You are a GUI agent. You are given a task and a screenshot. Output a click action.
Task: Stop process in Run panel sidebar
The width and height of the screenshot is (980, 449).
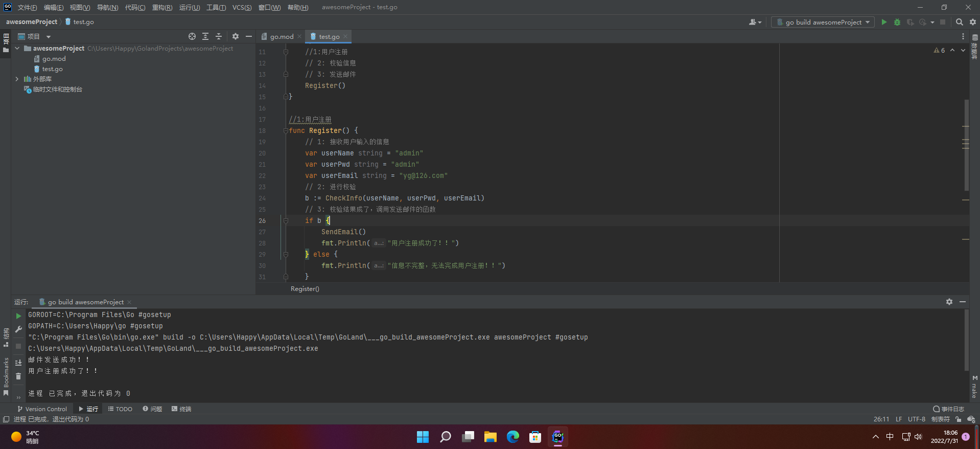(18, 346)
